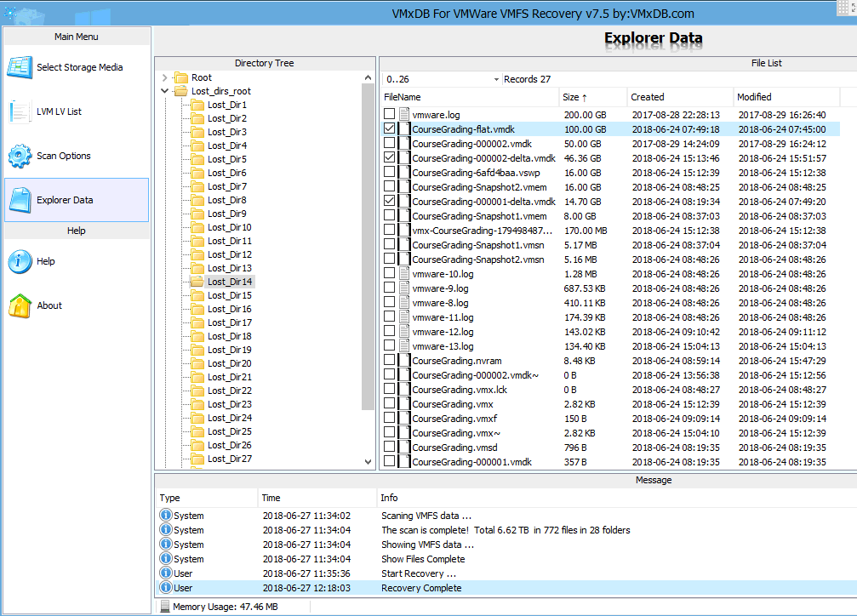857x616 pixels.
Task: Select Explorer Data menu item
Action: click(77, 200)
